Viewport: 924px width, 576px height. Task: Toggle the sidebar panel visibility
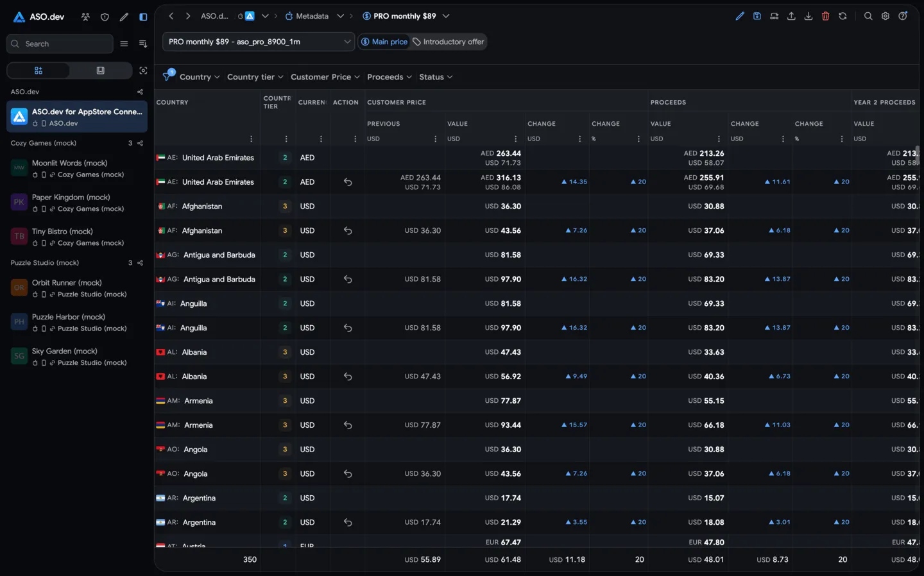point(143,17)
